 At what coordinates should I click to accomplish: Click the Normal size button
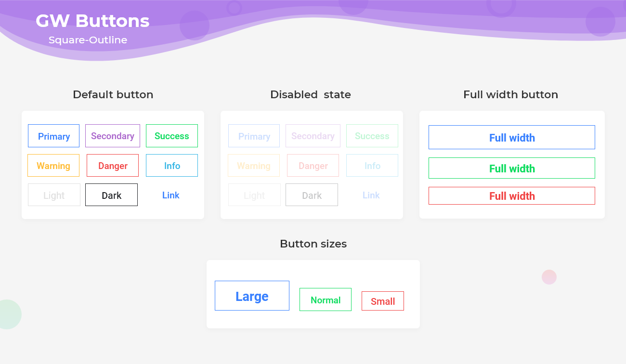(325, 299)
